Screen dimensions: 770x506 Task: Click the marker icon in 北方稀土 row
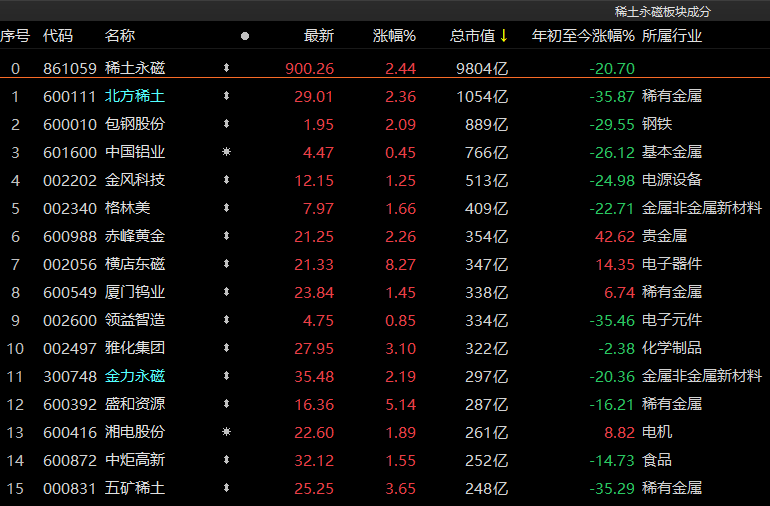(x=226, y=96)
